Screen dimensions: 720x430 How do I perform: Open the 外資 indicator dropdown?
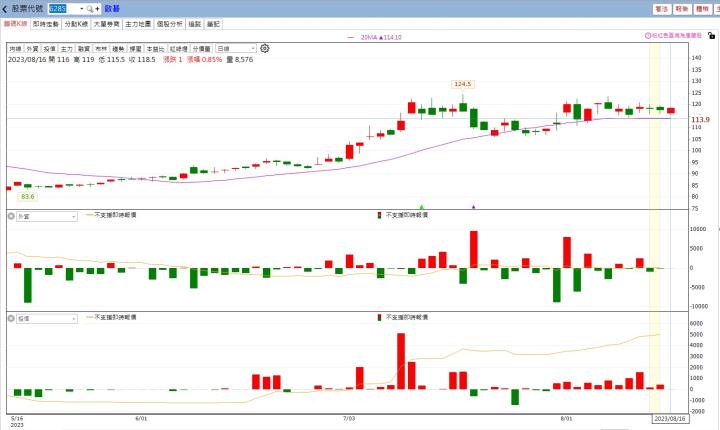click(47, 216)
